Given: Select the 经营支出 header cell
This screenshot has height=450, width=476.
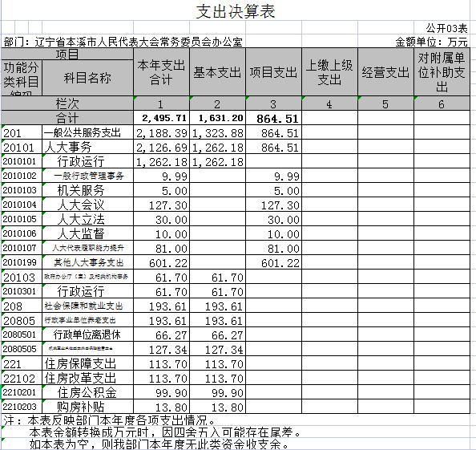Looking at the screenshot, I should point(385,72).
